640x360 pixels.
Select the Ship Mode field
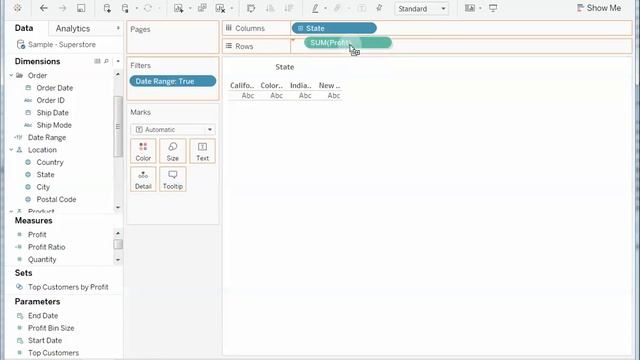click(x=54, y=125)
